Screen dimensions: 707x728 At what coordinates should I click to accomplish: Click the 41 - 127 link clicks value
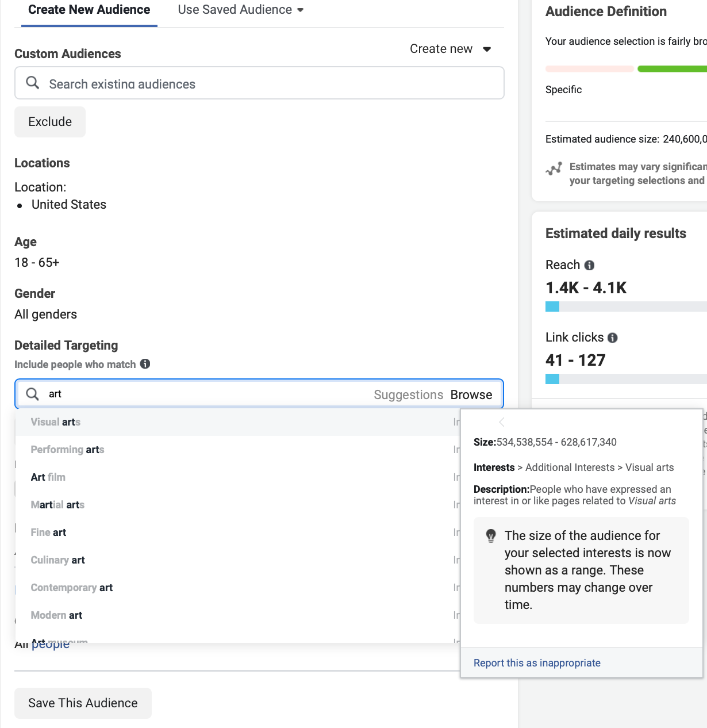575,360
